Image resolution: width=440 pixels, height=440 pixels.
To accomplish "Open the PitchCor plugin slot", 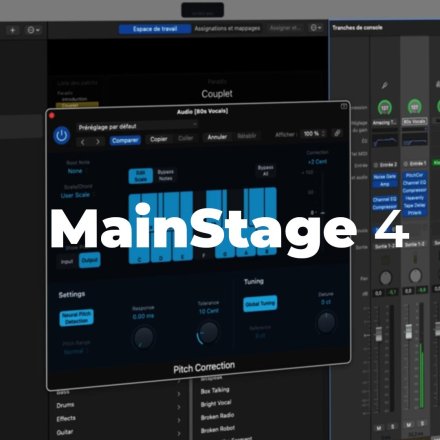I will pos(415,175).
